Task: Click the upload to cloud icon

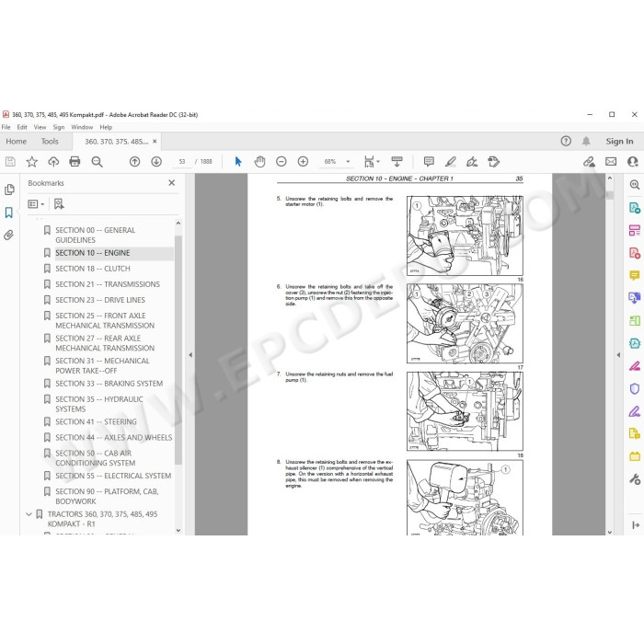Action: coord(53,162)
